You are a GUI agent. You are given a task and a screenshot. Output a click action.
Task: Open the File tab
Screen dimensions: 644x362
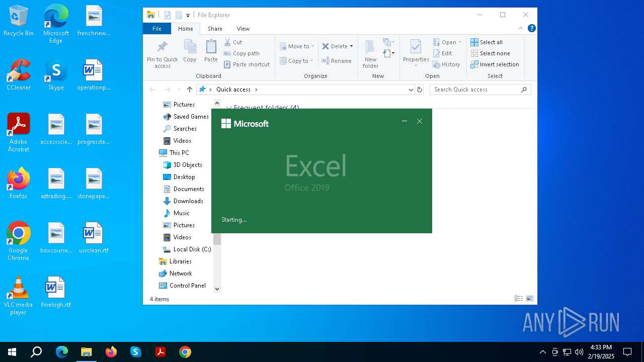(157, 29)
